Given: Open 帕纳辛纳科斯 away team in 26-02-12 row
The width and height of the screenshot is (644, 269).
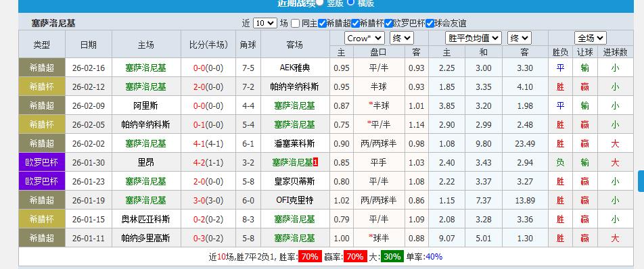Looking at the screenshot, I should (295, 87).
